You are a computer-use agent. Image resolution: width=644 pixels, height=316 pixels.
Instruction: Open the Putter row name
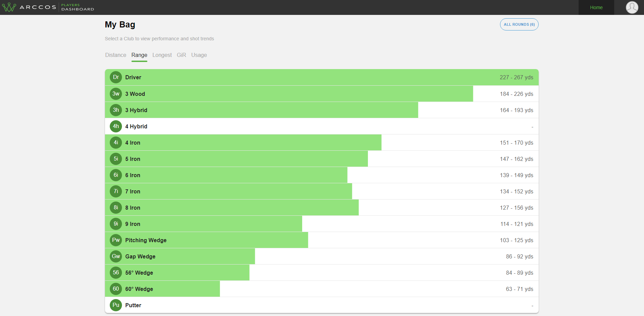(x=133, y=305)
